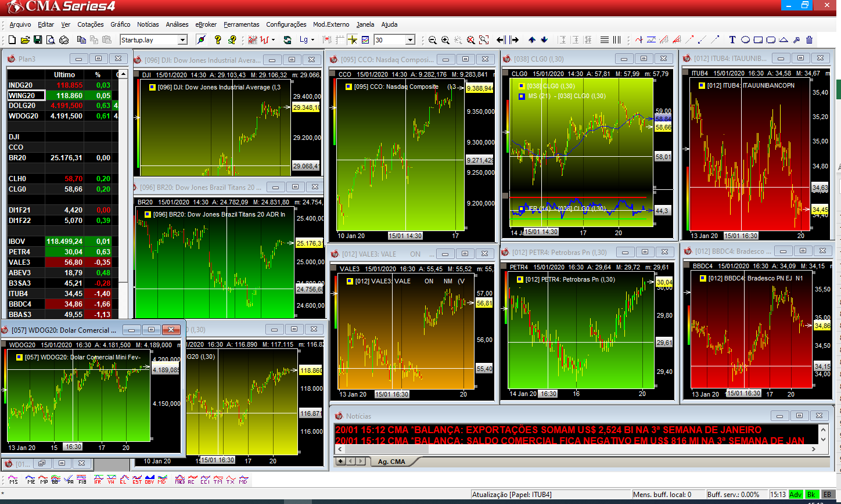Click the right arrow chart scroll icon
This screenshot has width=841, height=504.
click(514, 40)
